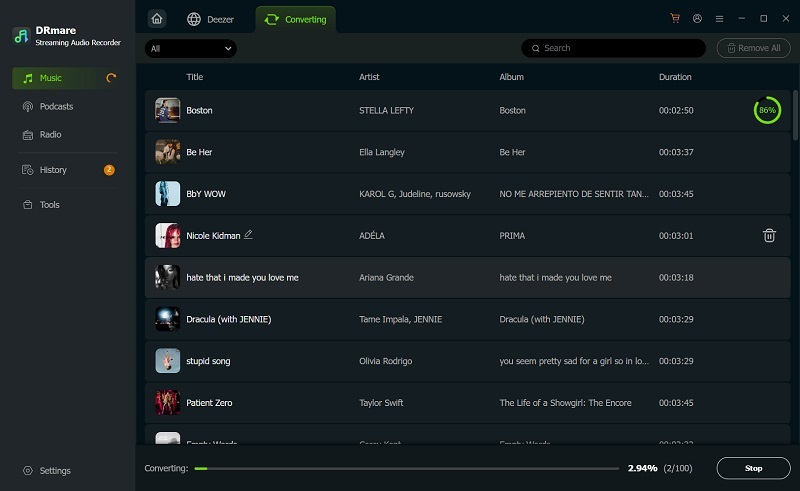Edit the Nicole Kidman title with pencil icon
Screen dimensions: 800x491
coord(248,235)
